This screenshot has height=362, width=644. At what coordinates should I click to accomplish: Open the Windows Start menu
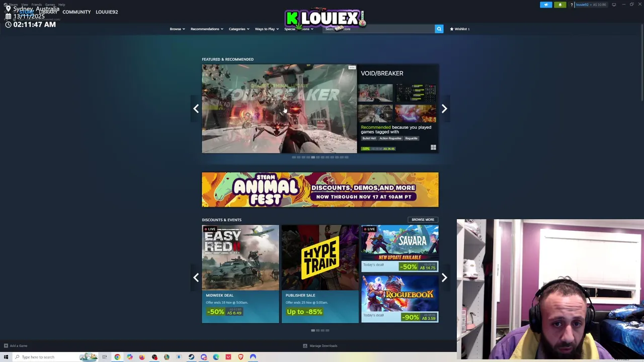click(x=6, y=357)
